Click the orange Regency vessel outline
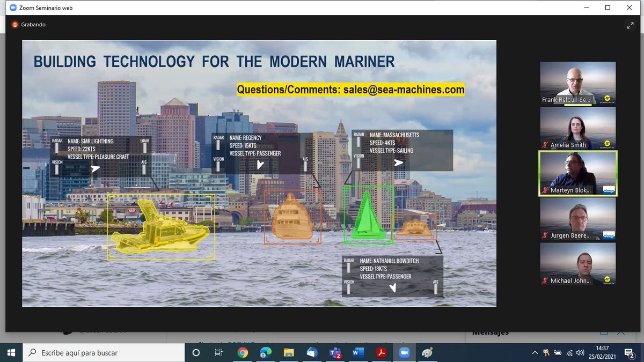644x362 pixels. click(x=292, y=217)
